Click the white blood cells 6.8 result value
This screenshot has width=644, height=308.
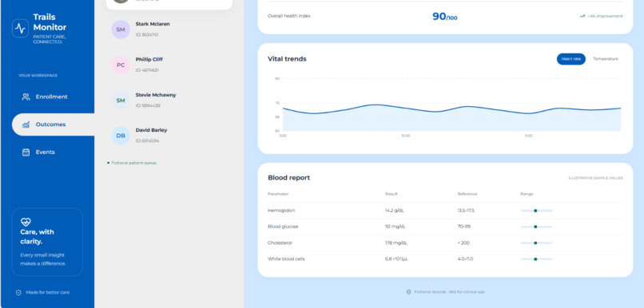(396, 259)
